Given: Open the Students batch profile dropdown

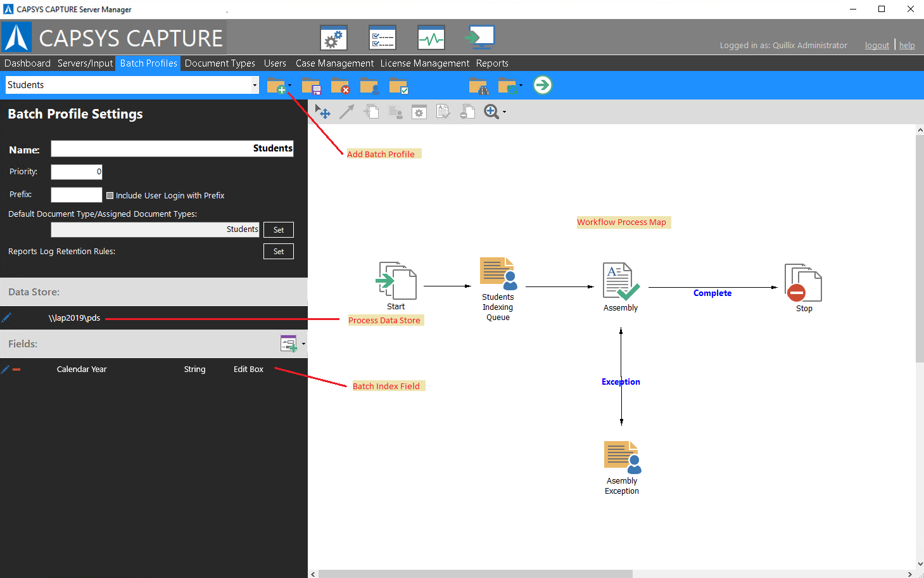Looking at the screenshot, I should [255, 85].
